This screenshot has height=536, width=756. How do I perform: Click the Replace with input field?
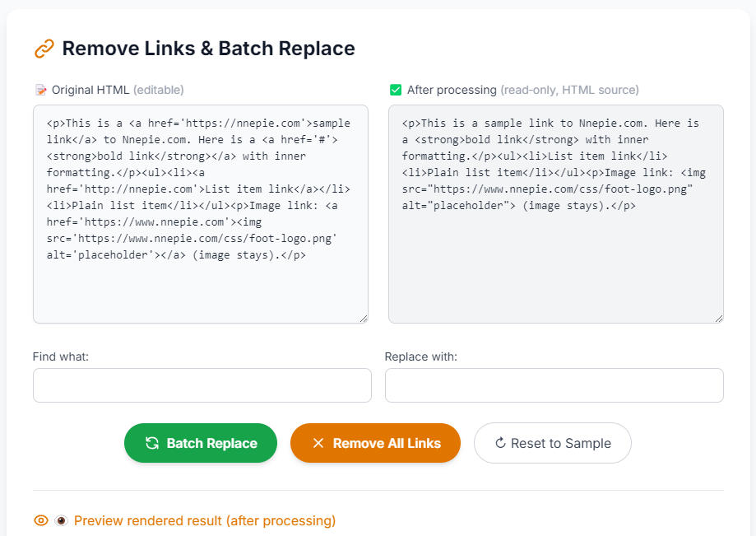554,385
